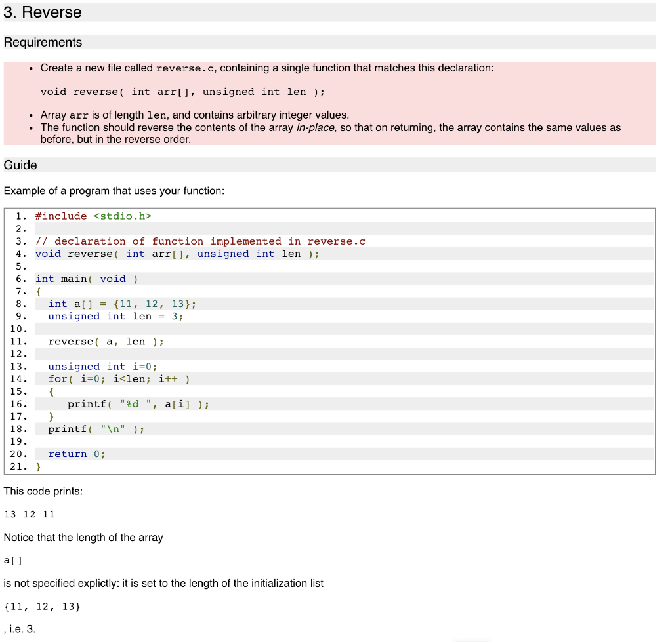The width and height of the screenshot is (672, 642).
Task: Click the line number 1 in the code listing
Action: 18,216
